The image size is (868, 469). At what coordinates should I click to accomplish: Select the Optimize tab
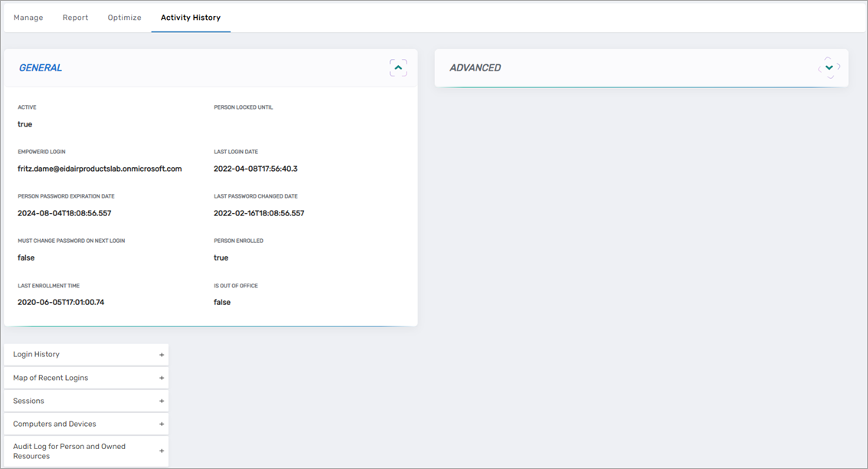[124, 17]
